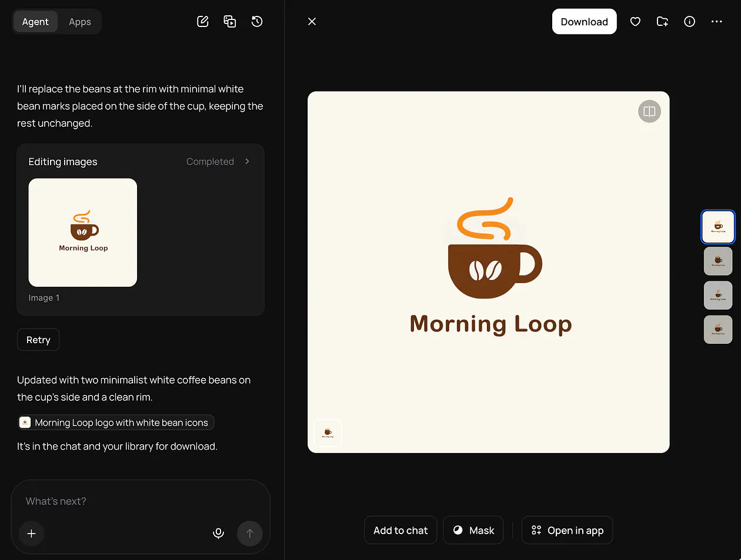Open the media library icon in the header
Viewport: 741px width, 560px height.
pyautogui.click(x=230, y=22)
